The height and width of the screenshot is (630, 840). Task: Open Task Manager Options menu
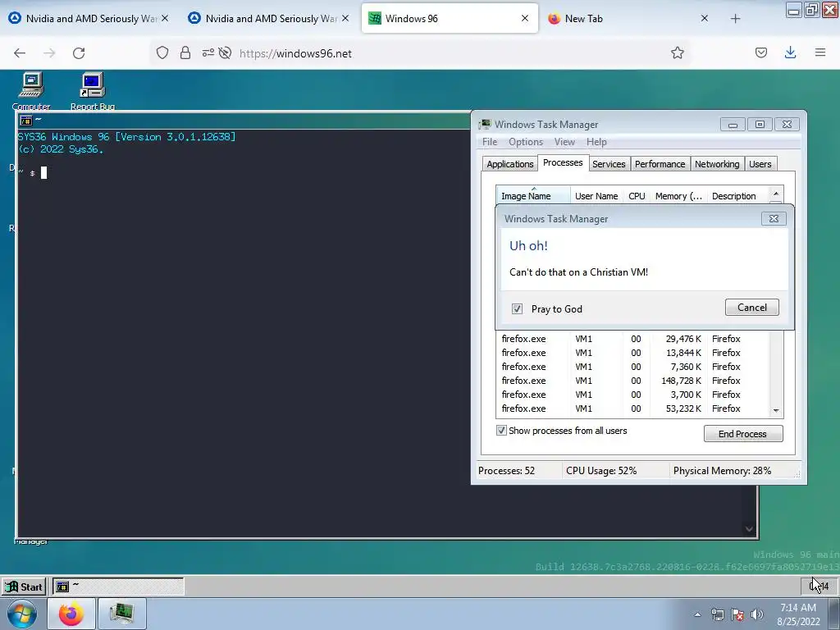click(x=526, y=142)
